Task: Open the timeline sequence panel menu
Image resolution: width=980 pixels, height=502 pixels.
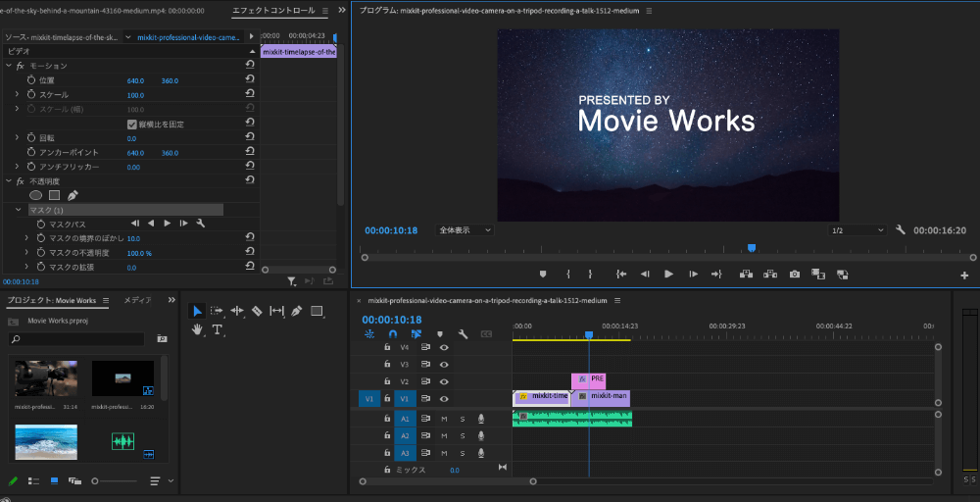Action: [x=616, y=300]
